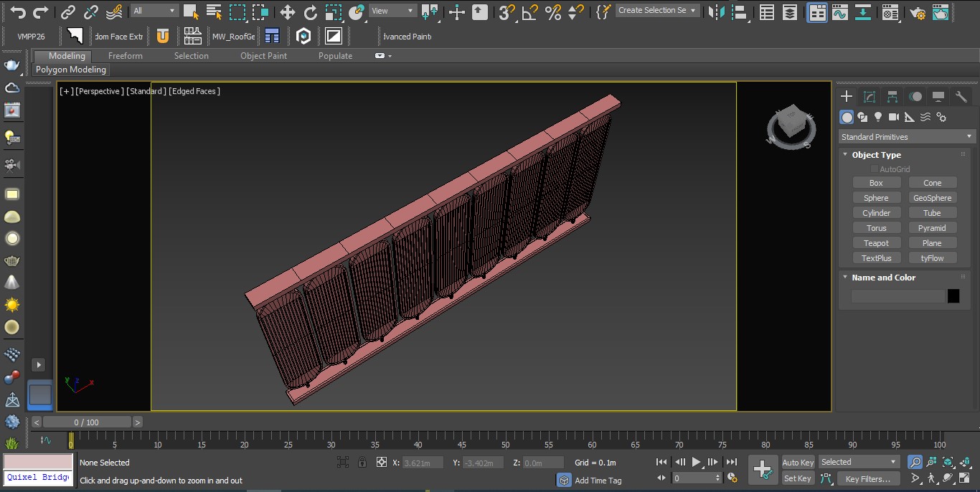980x492 pixels.
Task: Open the Utilities wrench panel icon
Action: 961,97
